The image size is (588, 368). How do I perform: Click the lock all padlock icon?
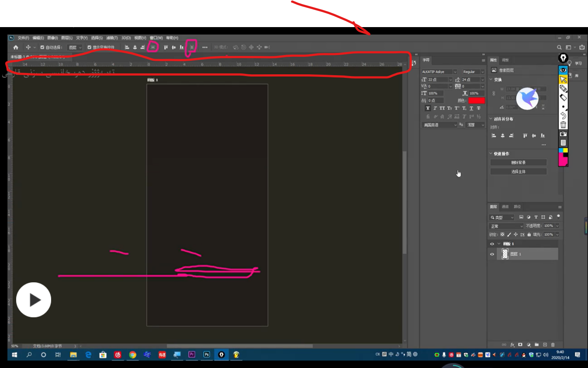point(529,235)
